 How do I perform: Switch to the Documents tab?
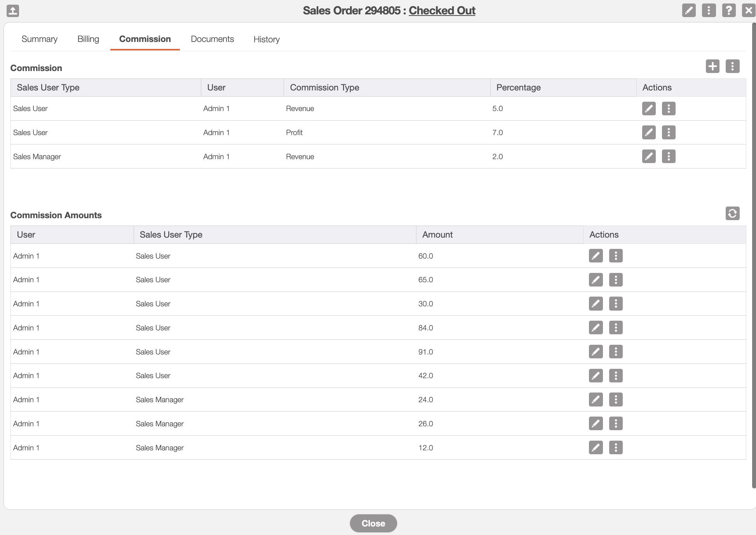click(x=212, y=39)
